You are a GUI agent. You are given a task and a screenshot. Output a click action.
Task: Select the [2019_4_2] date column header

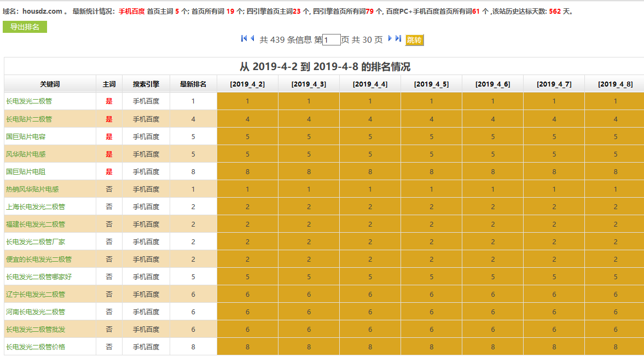pos(247,84)
